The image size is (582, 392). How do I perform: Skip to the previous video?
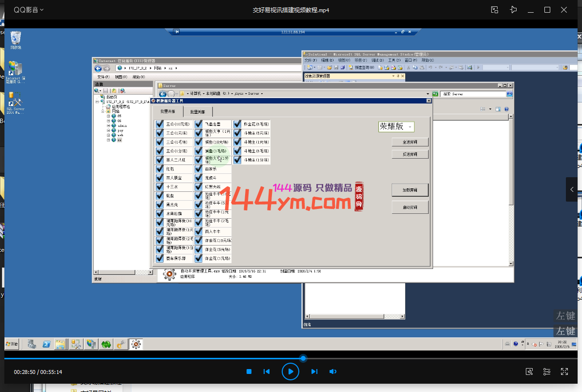click(x=267, y=371)
